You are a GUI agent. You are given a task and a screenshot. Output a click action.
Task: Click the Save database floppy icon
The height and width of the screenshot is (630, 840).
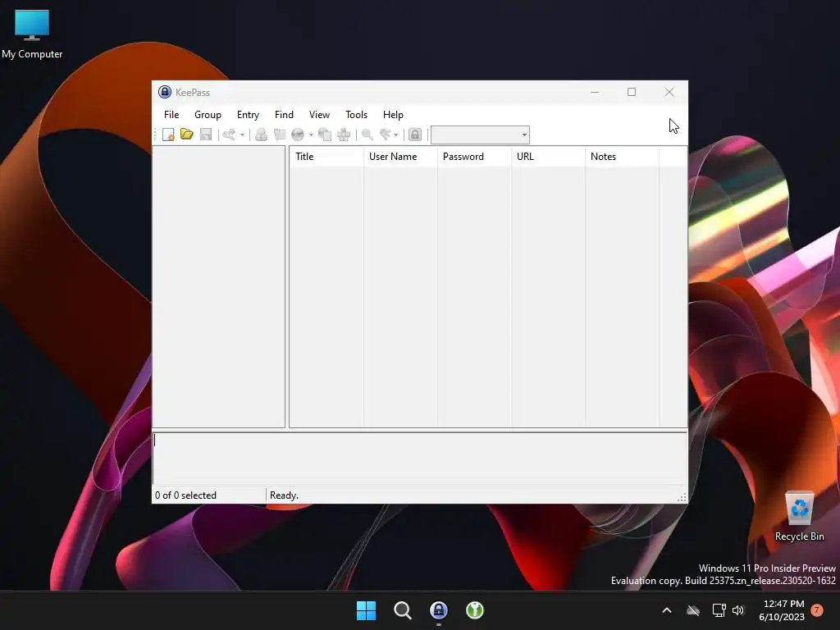(x=206, y=135)
